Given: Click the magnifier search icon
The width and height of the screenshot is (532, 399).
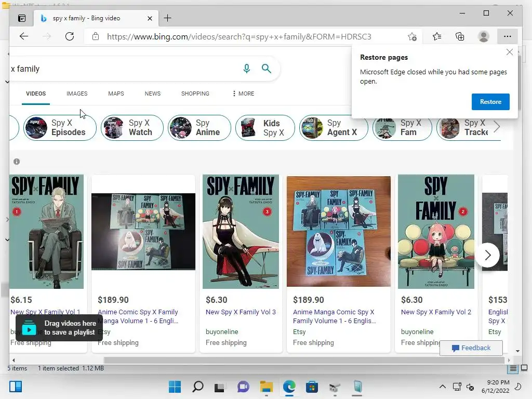Looking at the screenshot, I should point(267,69).
